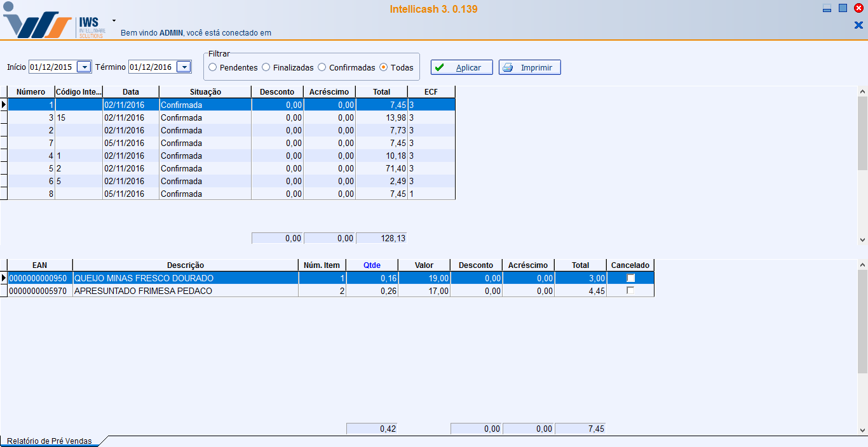The height and width of the screenshot is (447, 868).
Task: Select the Todas filter
Action: pos(397,67)
